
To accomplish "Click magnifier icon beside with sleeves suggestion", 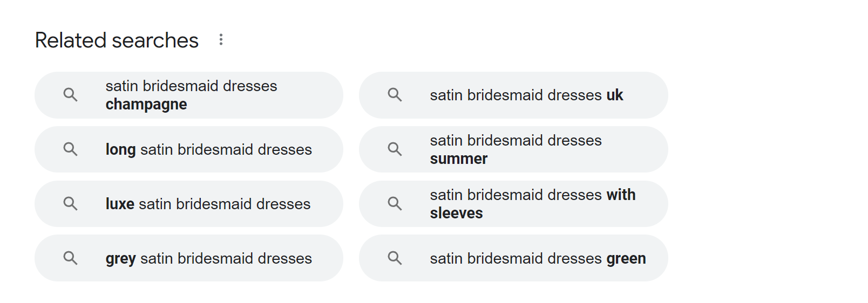I will tap(395, 204).
